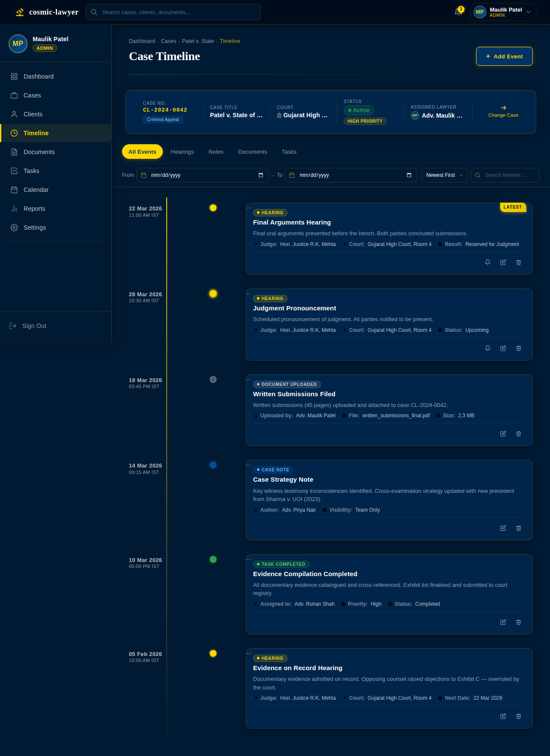Click the Criminal Appeal tag

[x=163, y=119]
